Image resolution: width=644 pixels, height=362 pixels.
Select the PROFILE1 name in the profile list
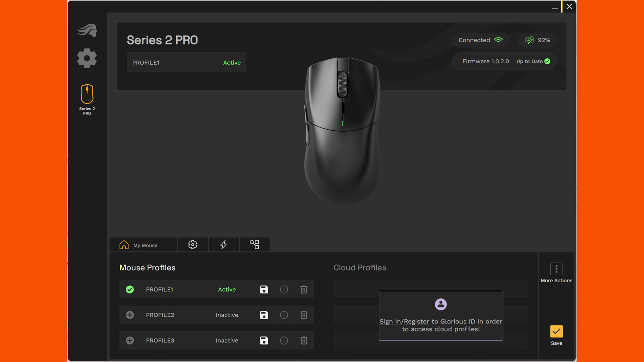click(160, 289)
